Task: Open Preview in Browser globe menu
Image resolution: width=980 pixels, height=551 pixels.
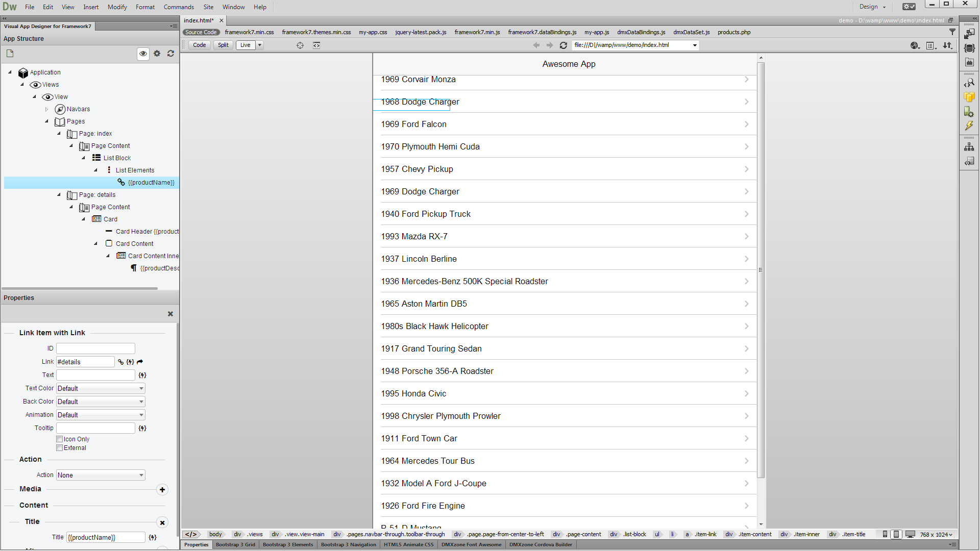Action: (x=915, y=45)
